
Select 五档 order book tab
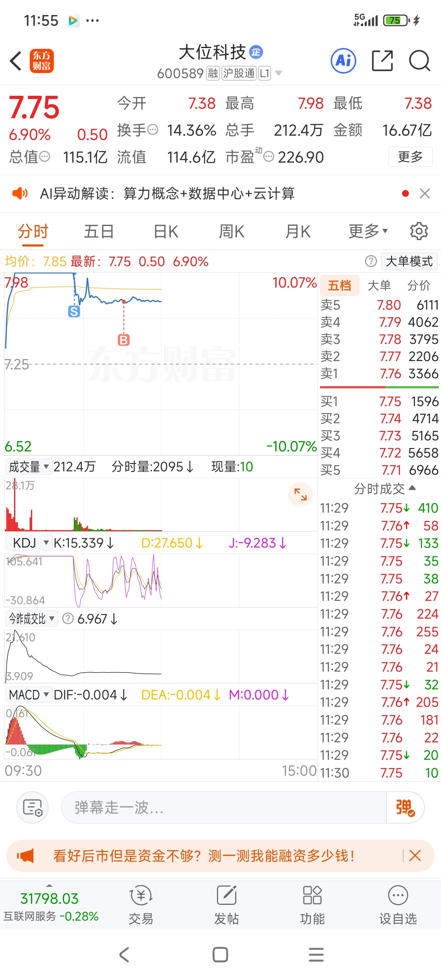click(339, 285)
